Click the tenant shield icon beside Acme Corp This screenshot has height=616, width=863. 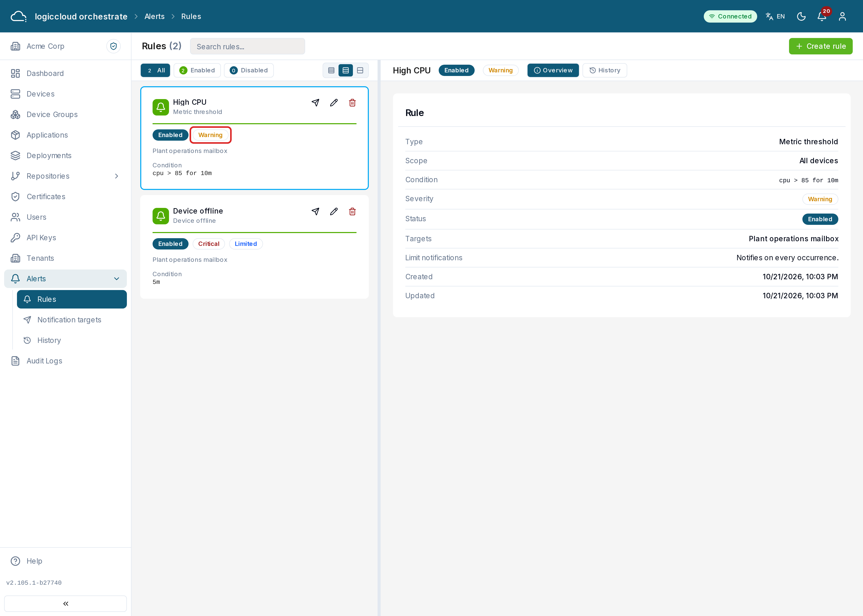click(x=114, y=46)
